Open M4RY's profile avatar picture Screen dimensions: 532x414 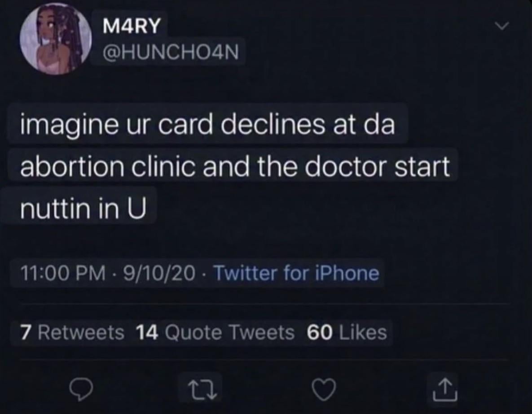pos(55,39)
